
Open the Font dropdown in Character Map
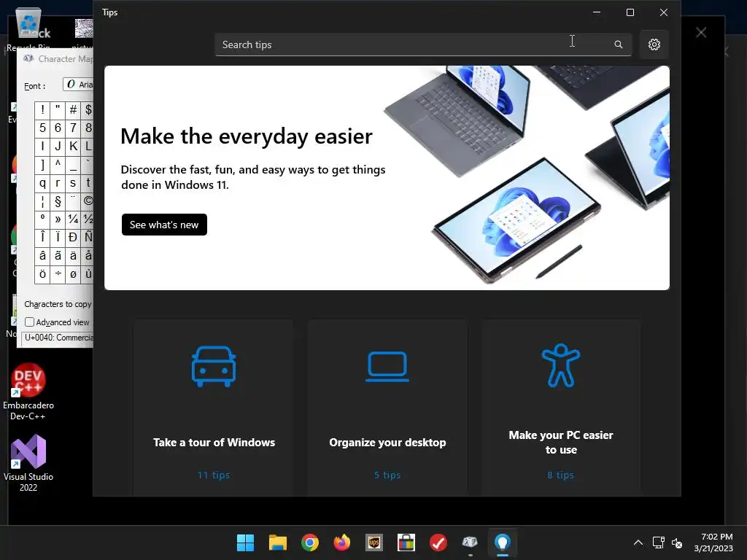tap(79, 85)
